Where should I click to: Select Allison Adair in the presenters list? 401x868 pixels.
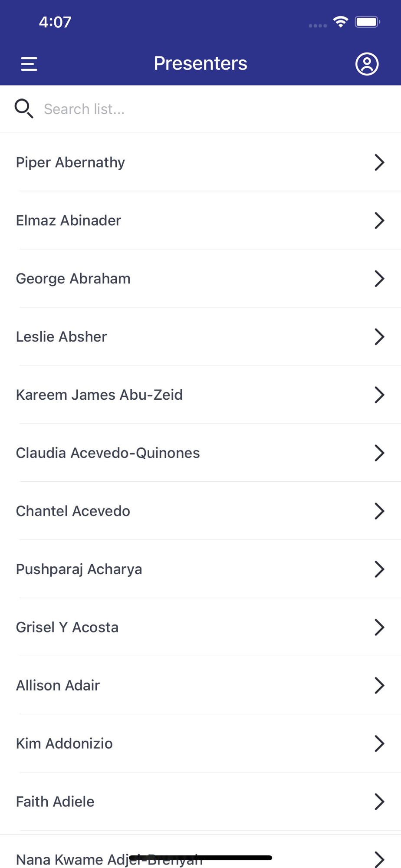58,686
